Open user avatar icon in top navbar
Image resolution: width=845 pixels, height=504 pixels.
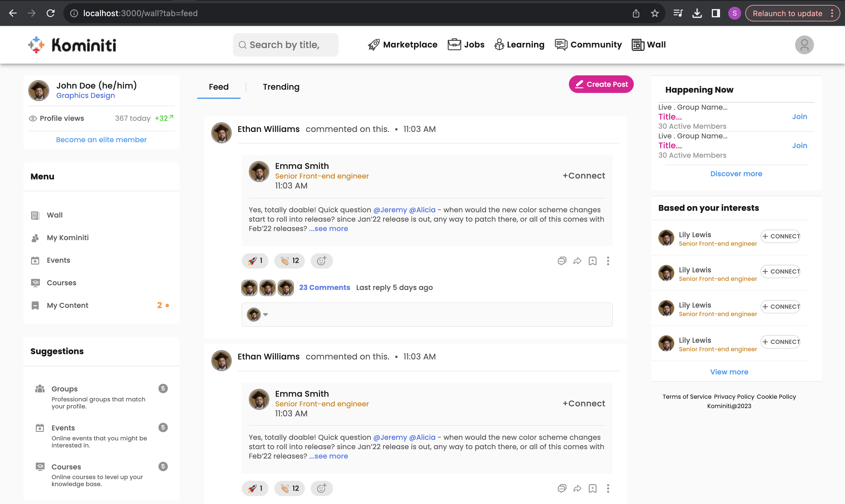(804, 45)
